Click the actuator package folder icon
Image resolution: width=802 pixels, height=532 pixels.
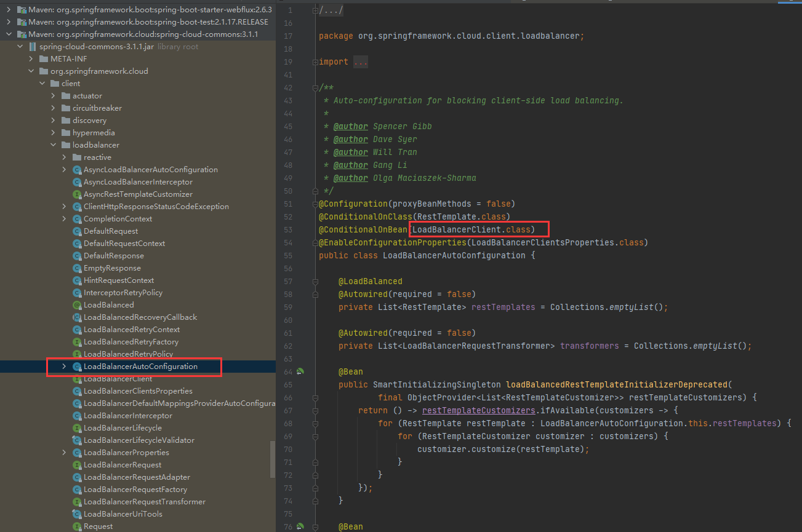point(66,96)
